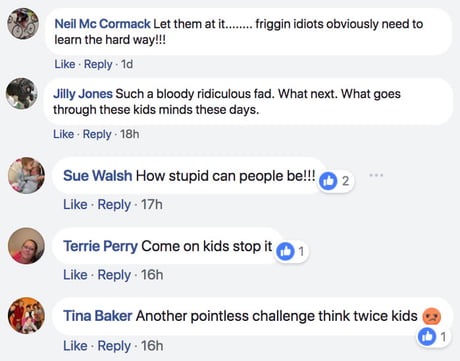The width and height of the screenshot is (460, 361).
Task: Open the Tina Baker name link
Action: pos(98,316)
